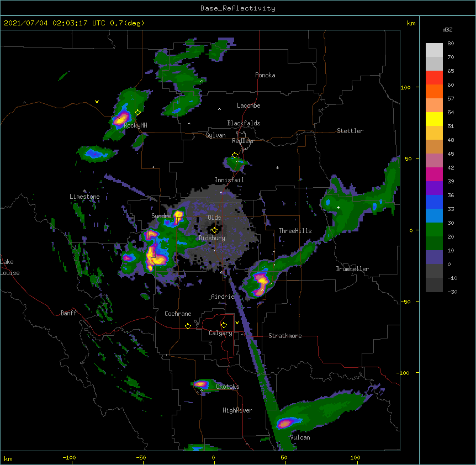Select the yellow diamond marker below Cochrane
Viewport: 476px width, 465px height.
[188, 326]
